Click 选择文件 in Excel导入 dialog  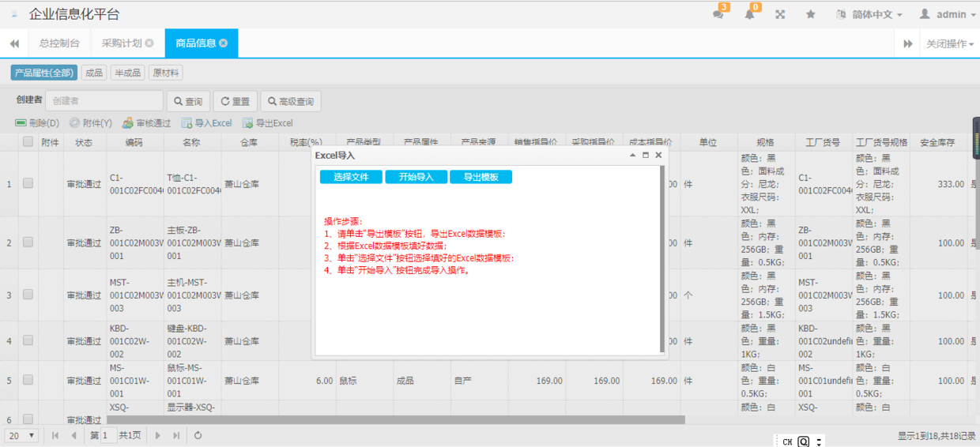tap(351, 177)
